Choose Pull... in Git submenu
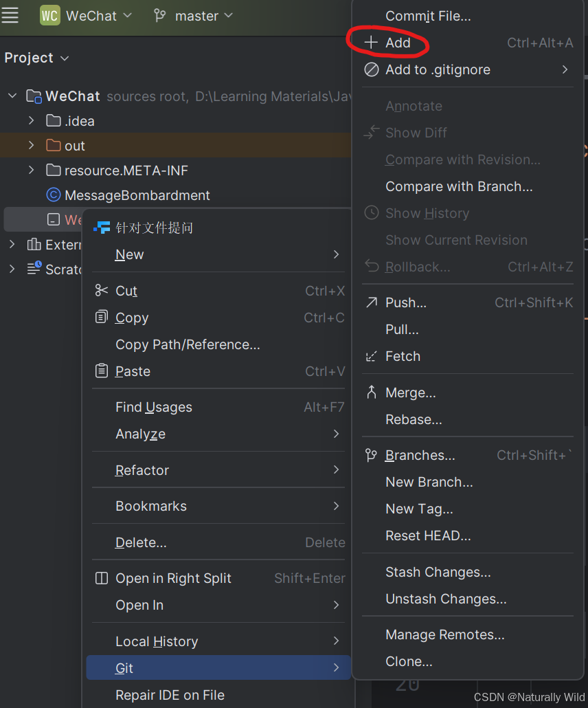The width and height of the screenshot is (588, 708). coord(468,330)
